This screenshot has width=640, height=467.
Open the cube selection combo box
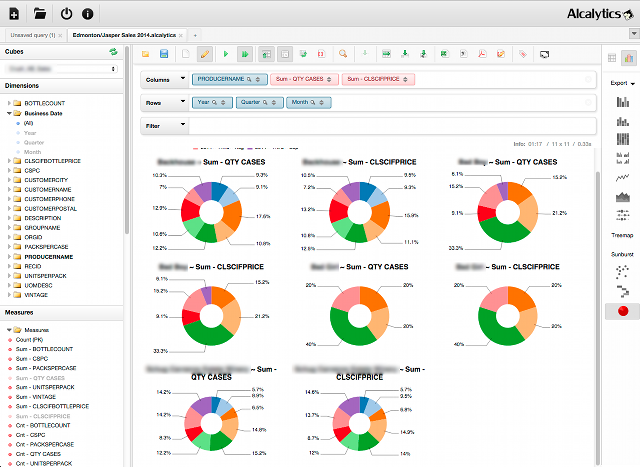(62, 69)
